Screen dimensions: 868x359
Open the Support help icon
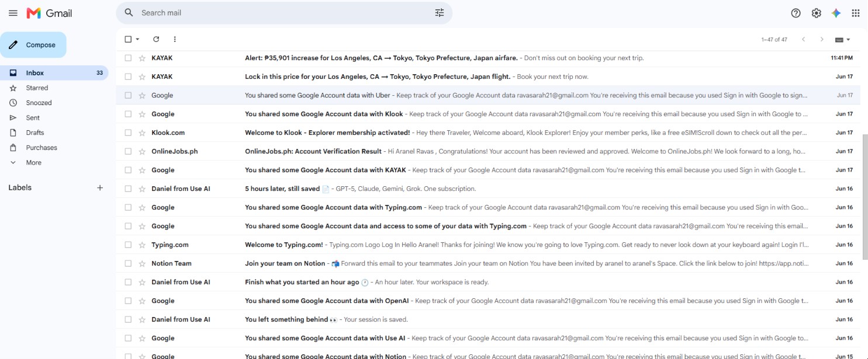[x=796, y=13]
